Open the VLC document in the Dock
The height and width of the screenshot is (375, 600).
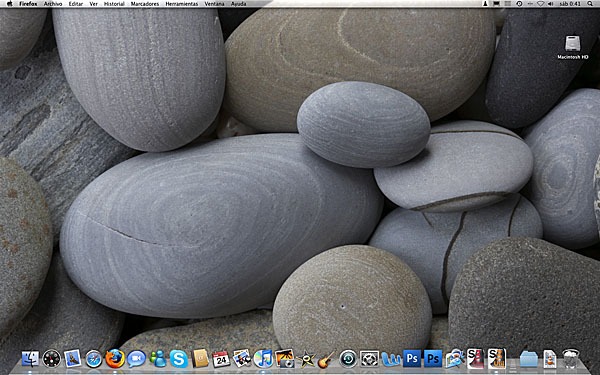pos(550,359)
